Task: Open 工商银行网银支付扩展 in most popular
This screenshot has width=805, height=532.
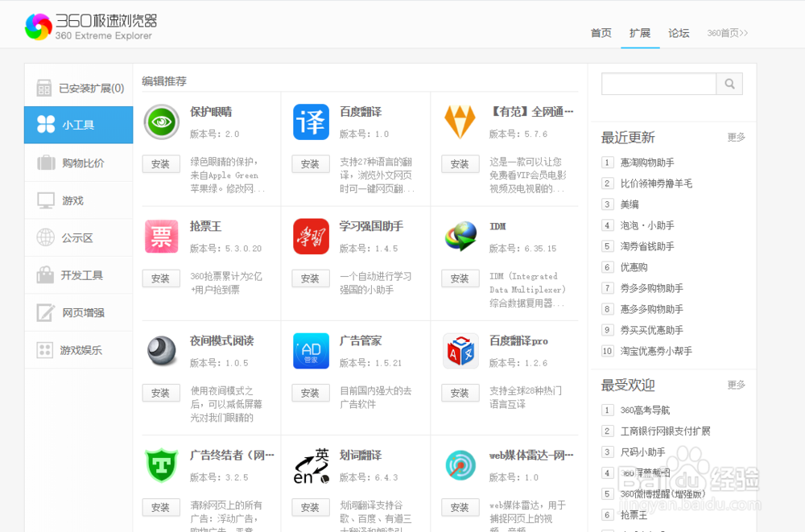Action: 666,431
